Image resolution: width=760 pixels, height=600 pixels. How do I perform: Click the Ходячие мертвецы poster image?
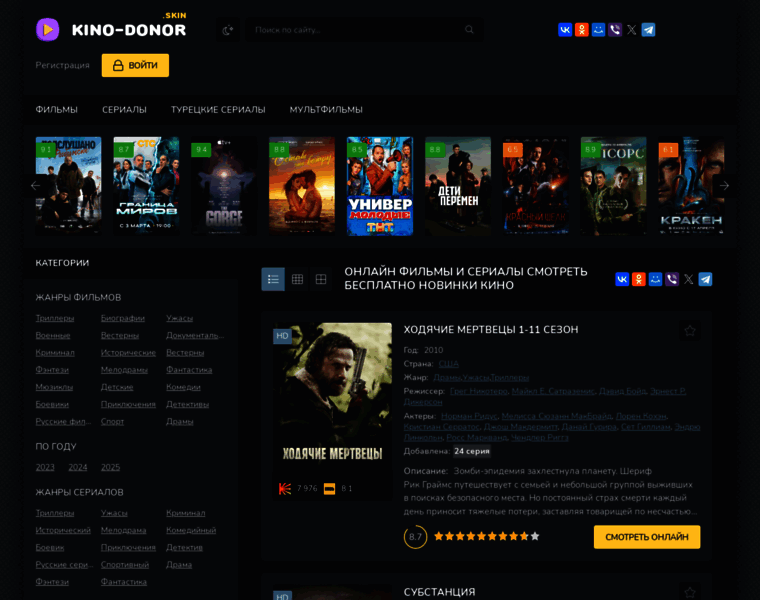pyautogui.click(x=332, y=399)
